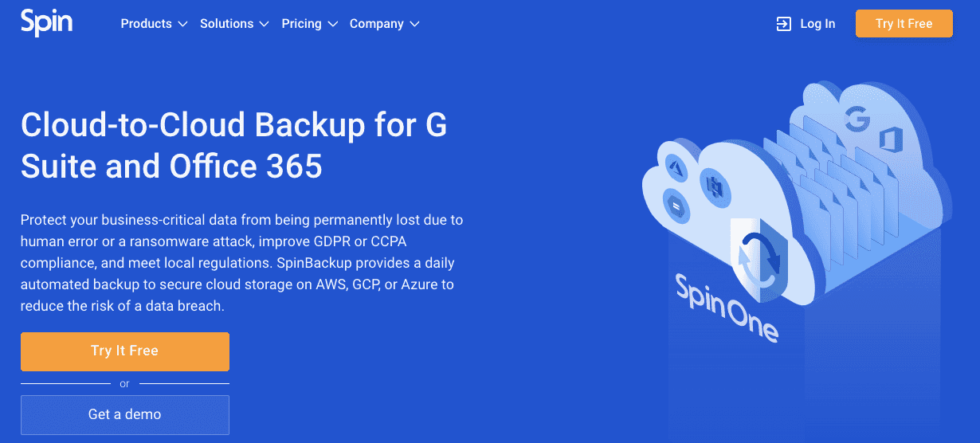Click the SpinOne text in the illustration

click(x=726, y=305)
